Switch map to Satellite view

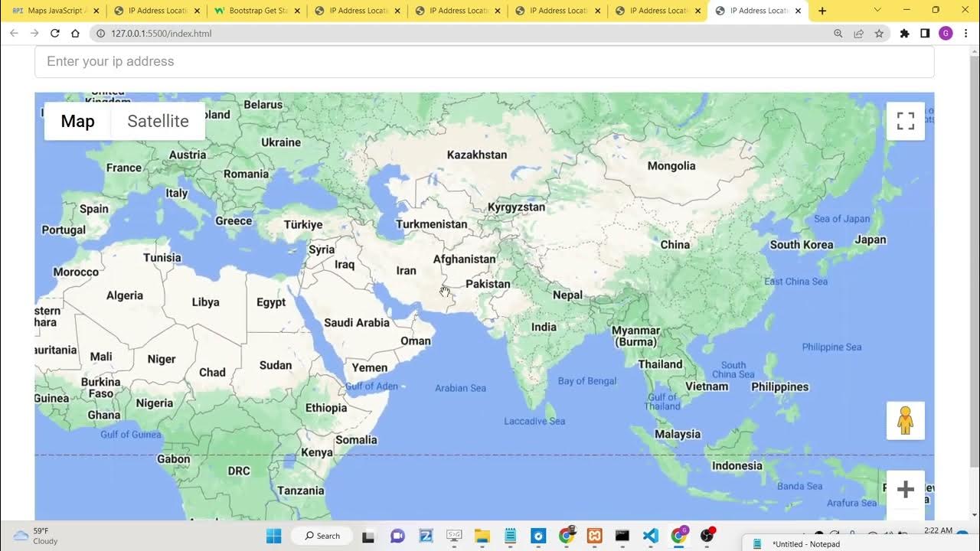pyautogui.click(x=158, y=121)
